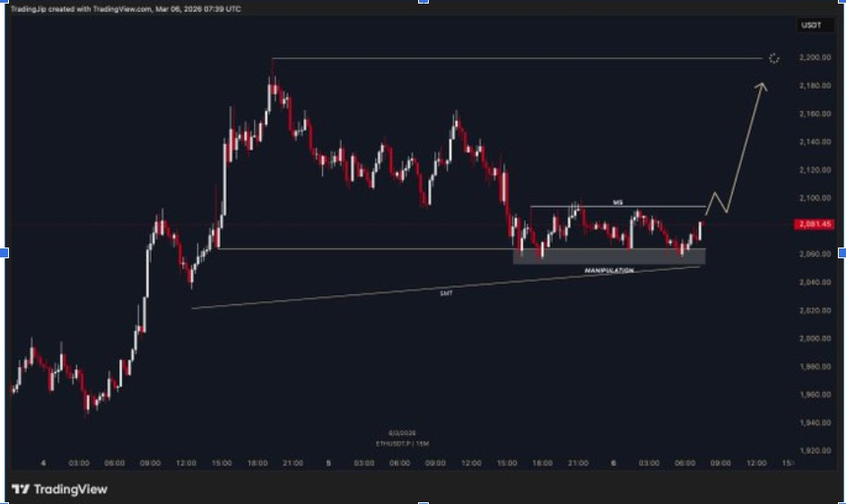
Task: Select the MANIPULATION label under the grey zone
Action: pyautogui.click(x=609, y=270)
